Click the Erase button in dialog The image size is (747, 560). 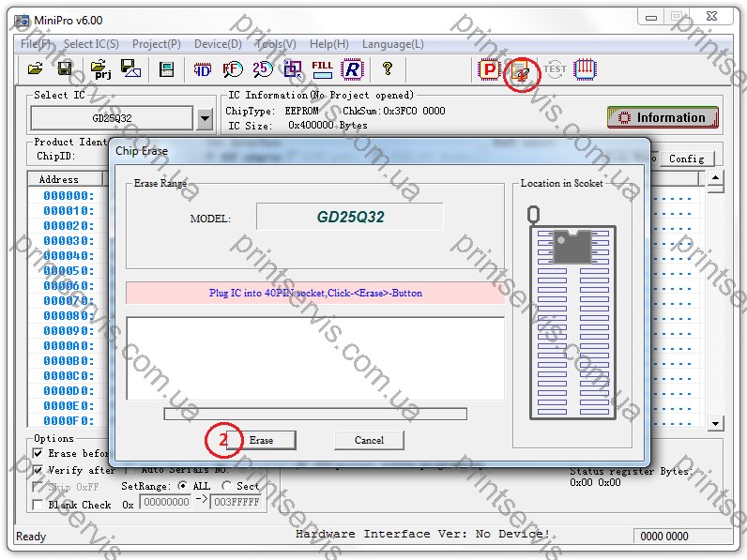(261, 440)
